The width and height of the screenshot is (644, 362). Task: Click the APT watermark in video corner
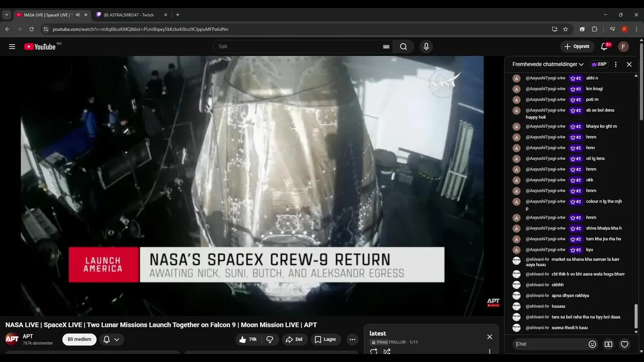[x=493, y=302]
